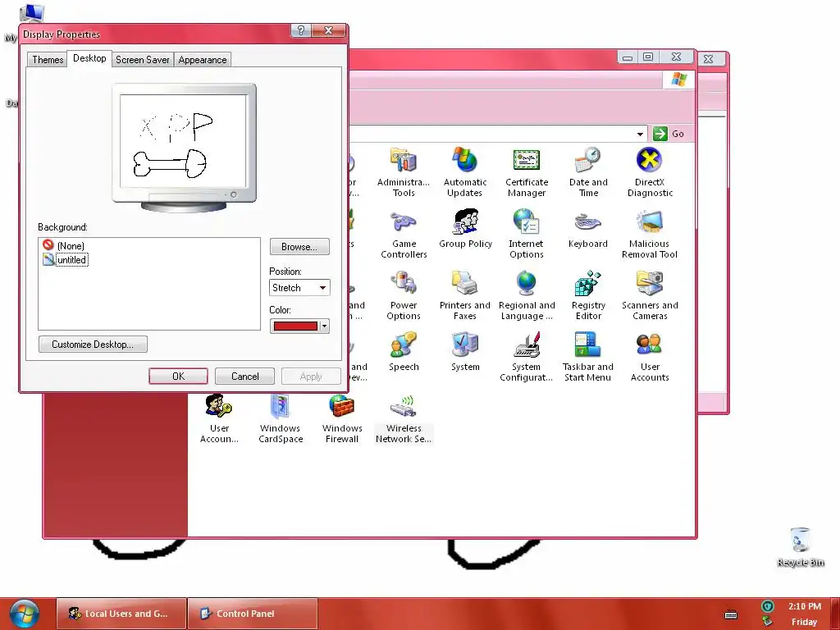Open the Appearance tab
This screenshot has height=630, width=840.
203,59
